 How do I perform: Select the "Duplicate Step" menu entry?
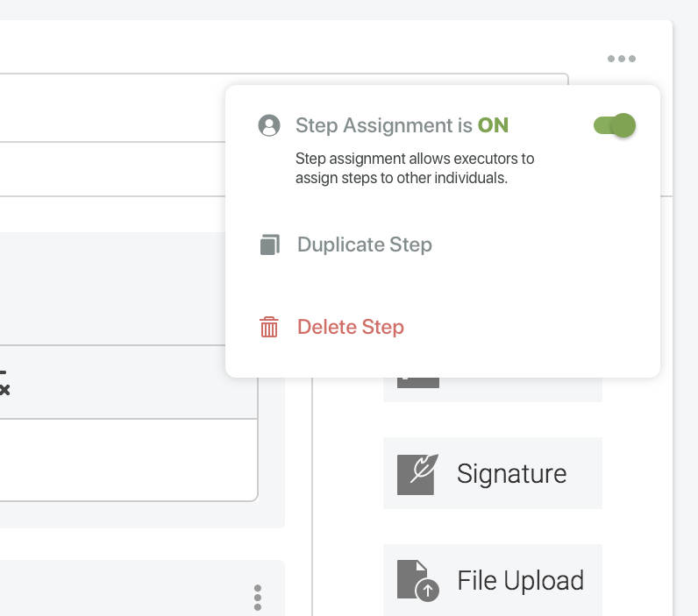click(364, 244)
